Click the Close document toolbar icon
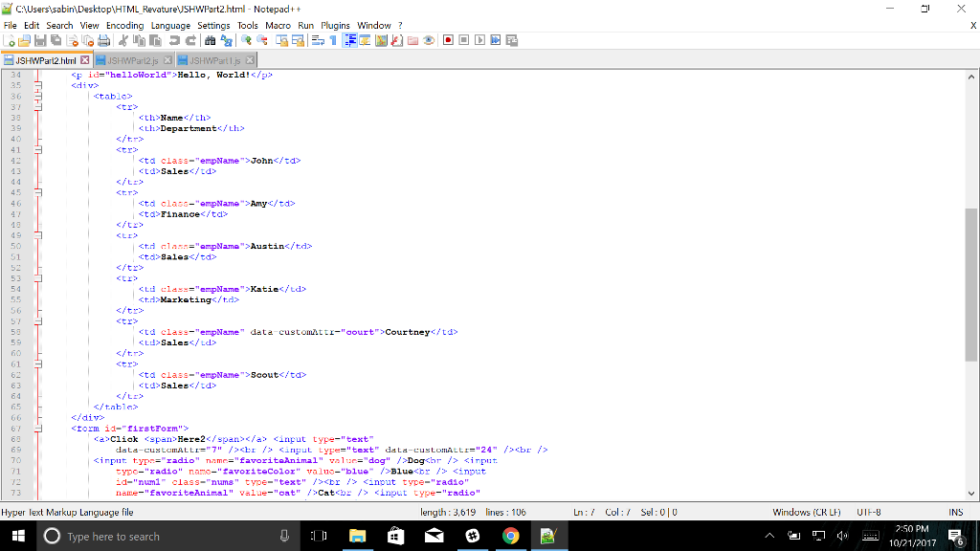This screenshot has height=551, width=980. pyautogui.click(x=73, y=40)
